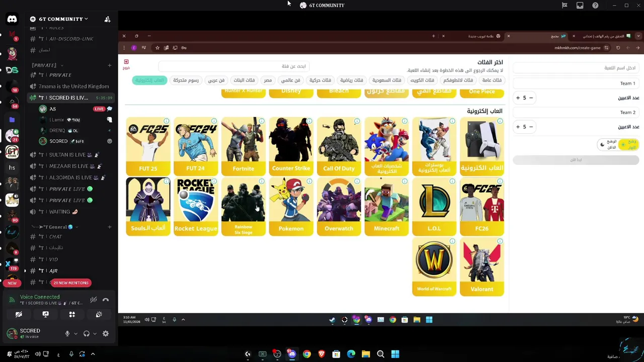Select مصر category tab
The height and width of the screenshot is (362, 644).
[268, 80]
